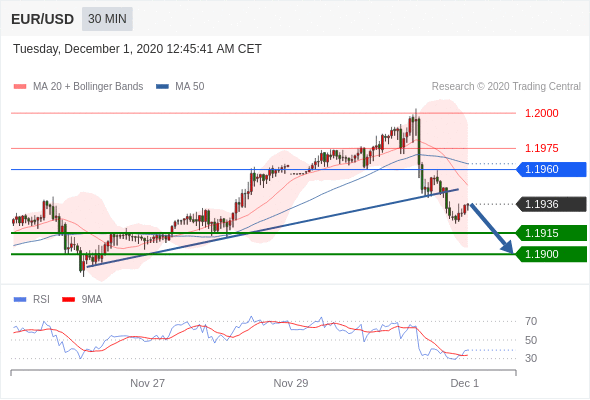This screenshot has height=400, width=590.
Task: Click the 'Nov 27' date axis label
Action: tap(148, 383)
